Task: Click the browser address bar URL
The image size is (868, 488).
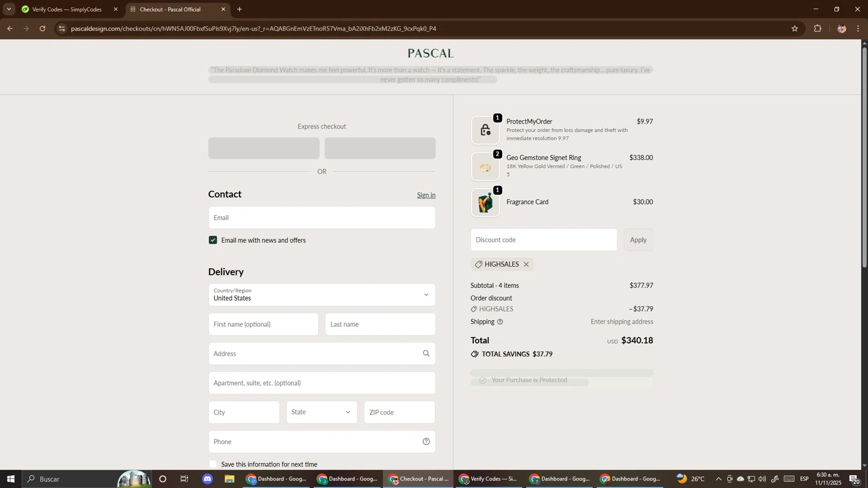Action: (253, 28)
